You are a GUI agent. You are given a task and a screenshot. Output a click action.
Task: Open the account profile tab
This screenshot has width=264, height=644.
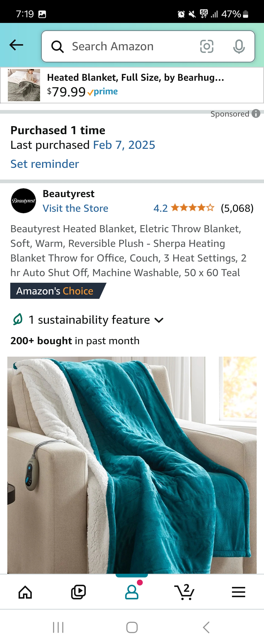point(132,592)
